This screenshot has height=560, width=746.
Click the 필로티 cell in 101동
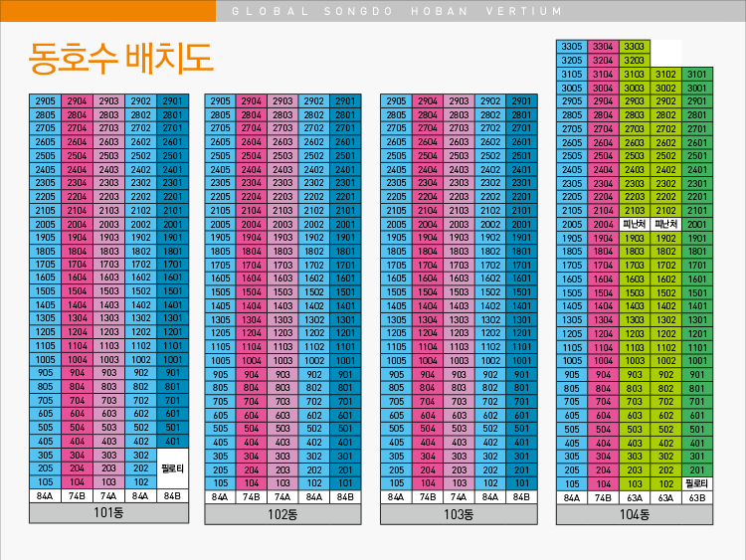(172, 467)
